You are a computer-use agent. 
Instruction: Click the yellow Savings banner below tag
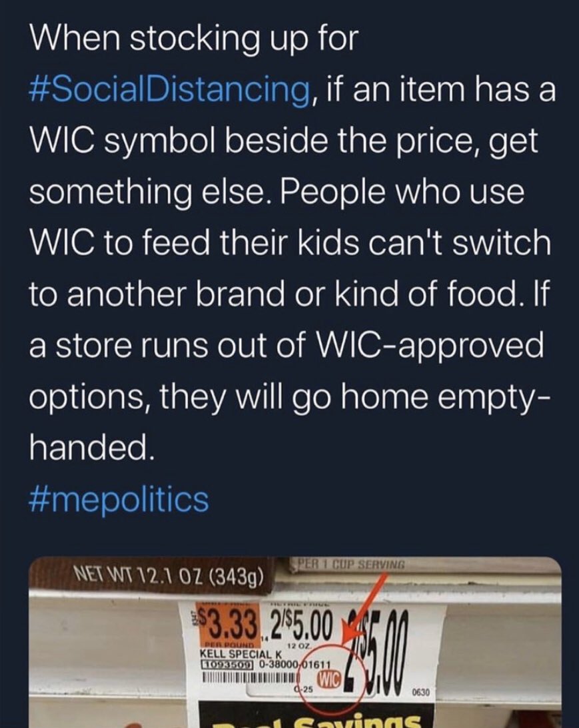316,716
